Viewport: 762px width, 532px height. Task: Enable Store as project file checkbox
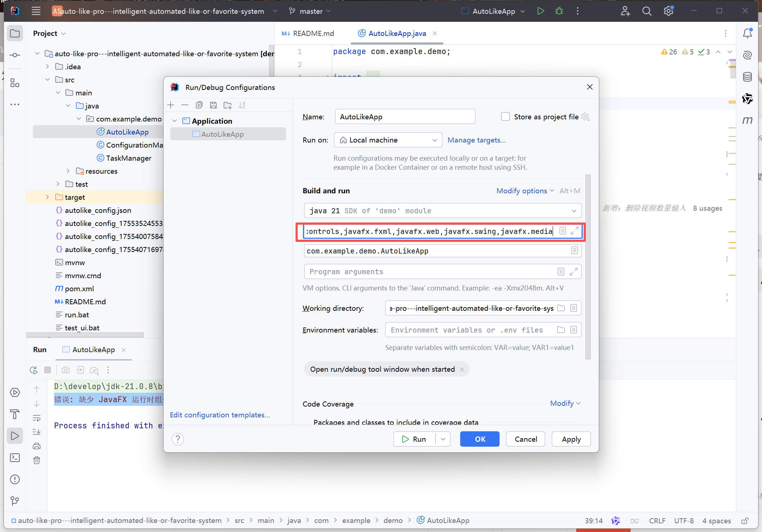click(x=505, y=117)
